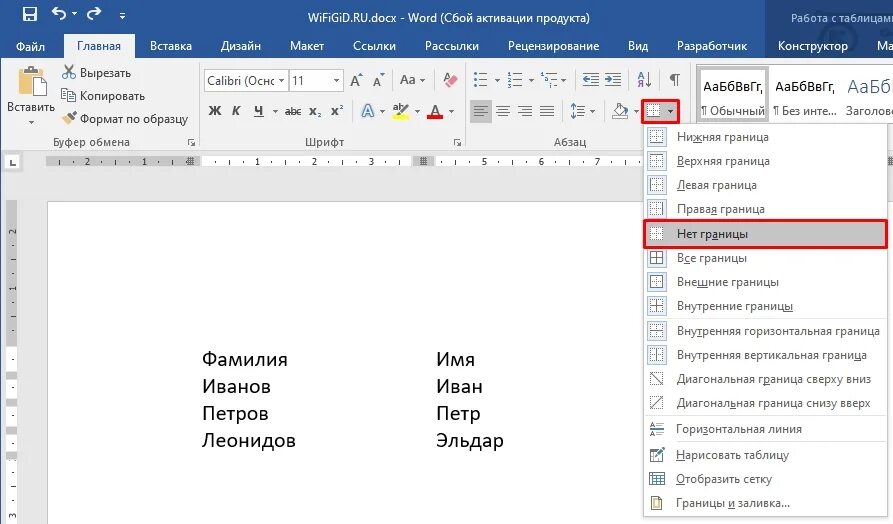Toggle superscript x² formatting
Viewport: 893px width, 524px height.
[x=337, y=111]
